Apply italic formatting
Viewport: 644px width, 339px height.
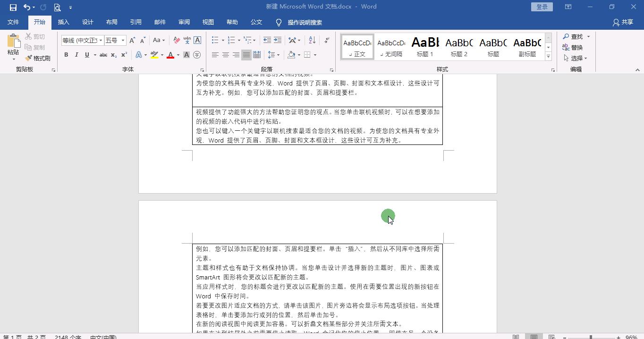click(x=76, y=55)
